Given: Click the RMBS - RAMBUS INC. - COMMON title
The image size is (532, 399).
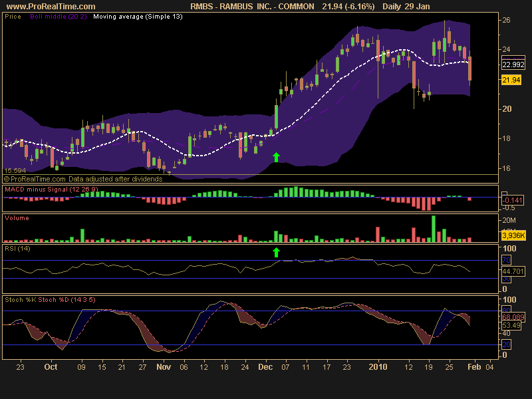Looking at the screenshot, I should coord(252,7).
